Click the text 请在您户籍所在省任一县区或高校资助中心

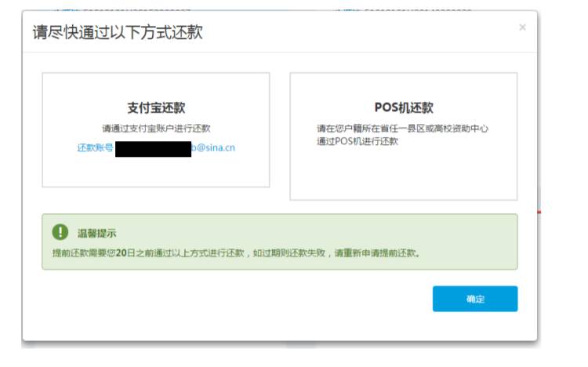click(x=402, y=129)
